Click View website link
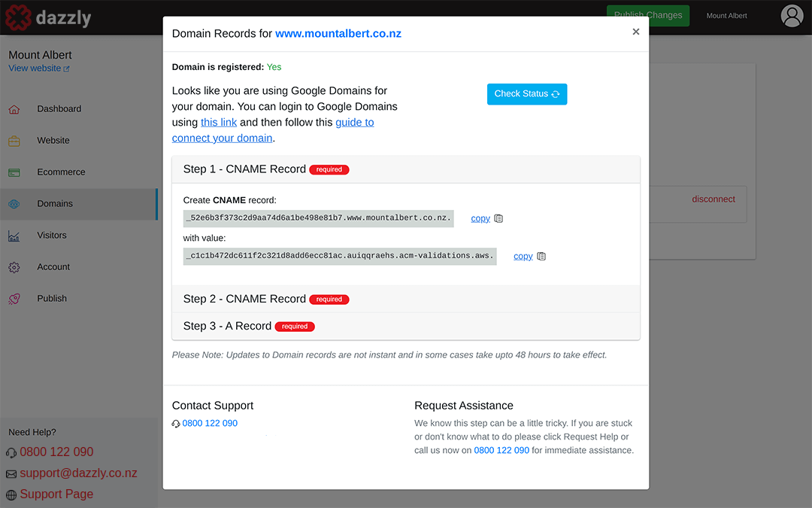This screenshot has width=812, height=508. click(x=35, y=68)
